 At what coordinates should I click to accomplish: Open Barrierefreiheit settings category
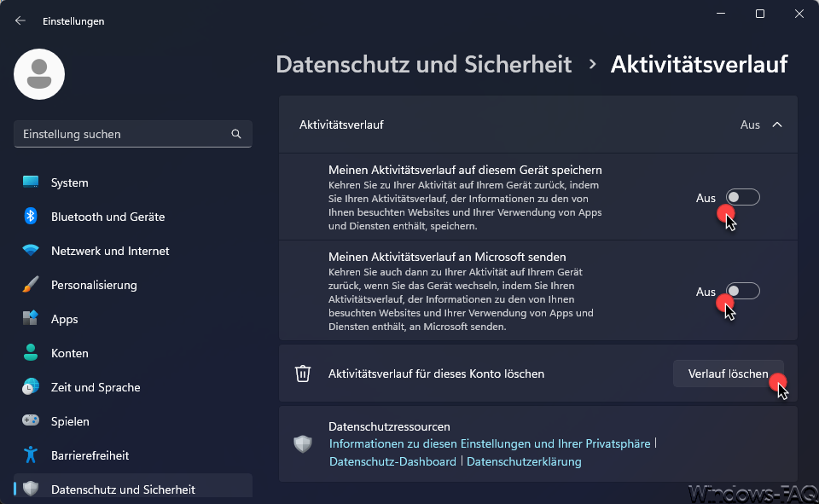(x=133, y=455)
